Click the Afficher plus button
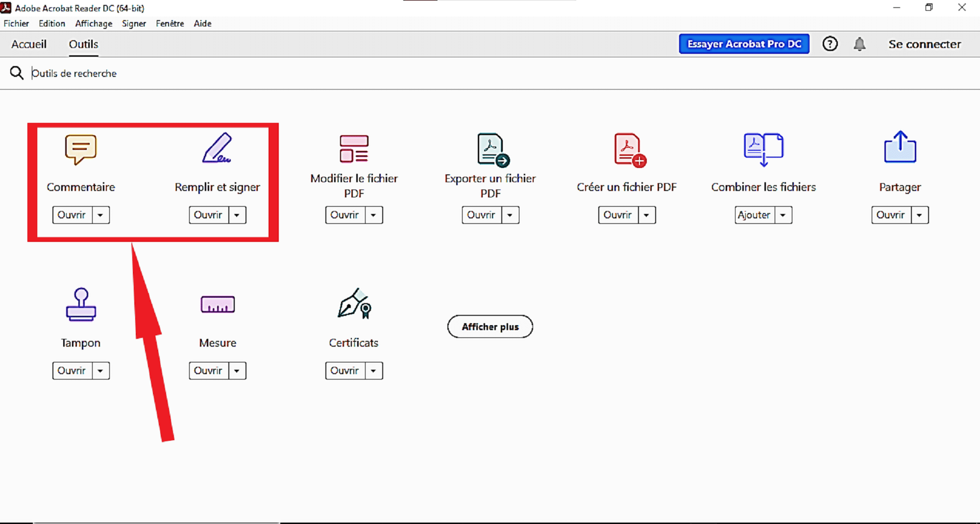This screenshot has width=980, height=524. coord(490,327)
